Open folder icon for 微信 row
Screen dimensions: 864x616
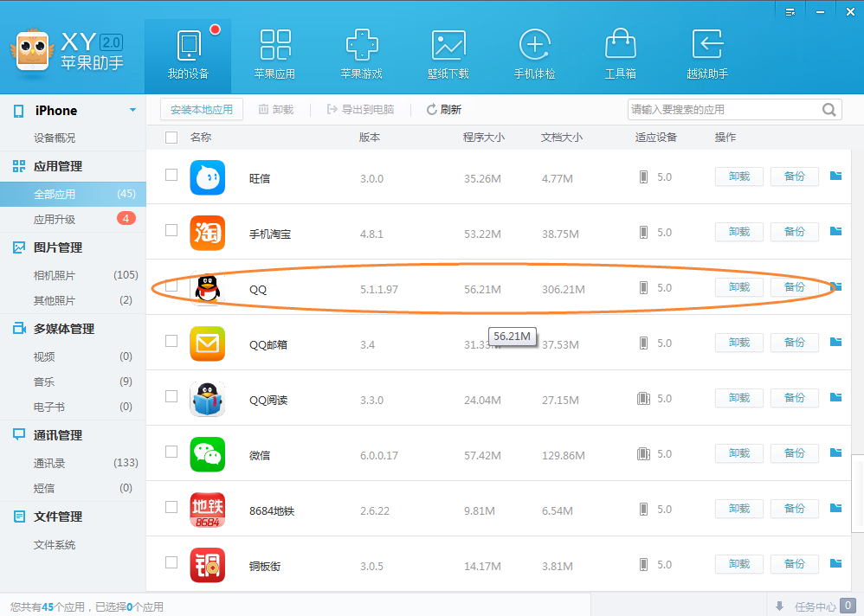[x=836, y=452]
